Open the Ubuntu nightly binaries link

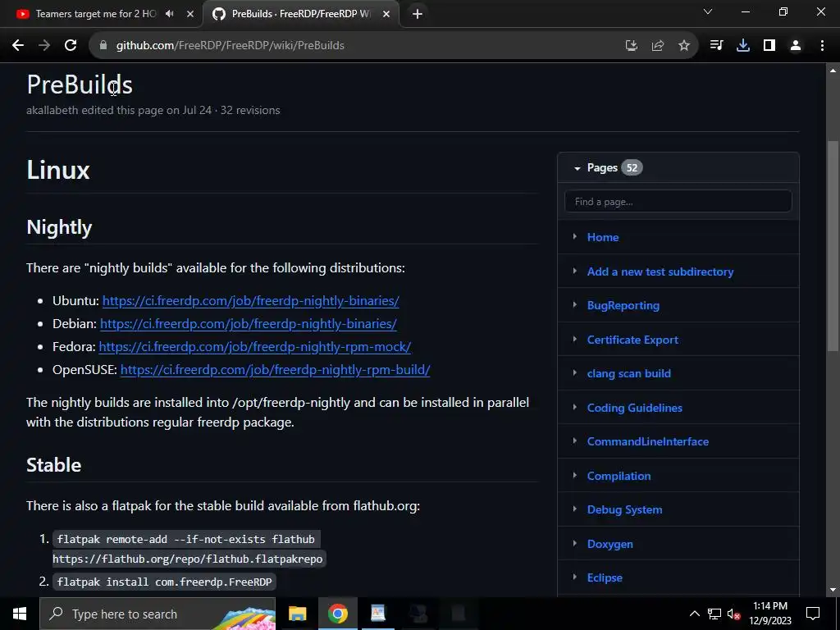pyautogui.click(x=251, y=301)
